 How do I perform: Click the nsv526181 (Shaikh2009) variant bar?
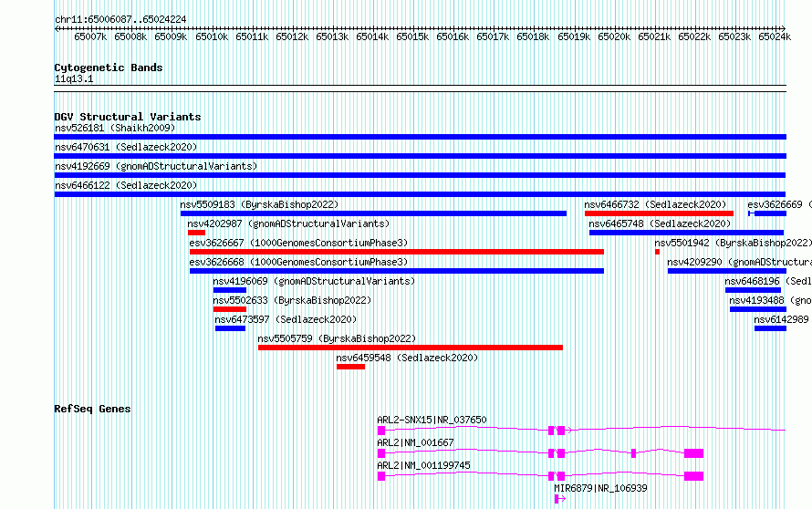coord(420,137)
